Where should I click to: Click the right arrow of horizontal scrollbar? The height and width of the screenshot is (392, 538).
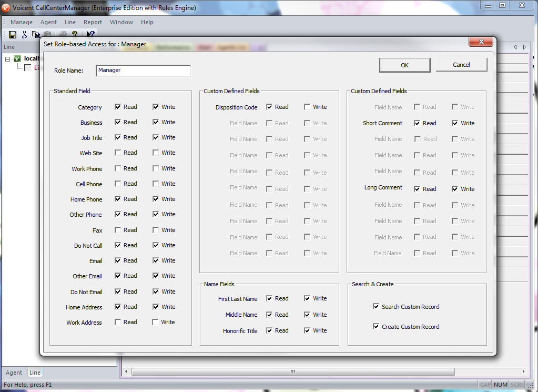[524, 371]
